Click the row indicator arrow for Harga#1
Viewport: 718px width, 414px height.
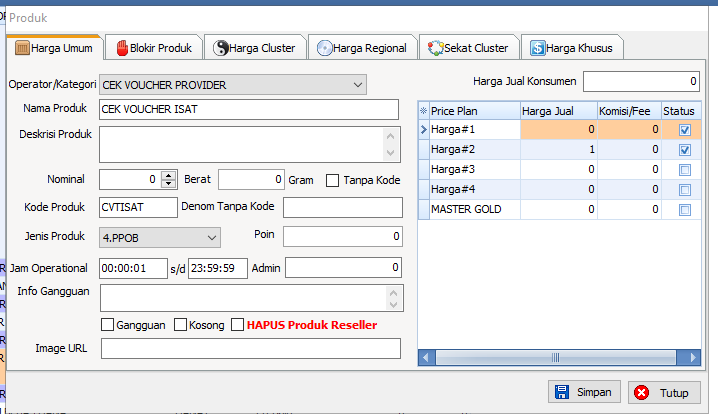tap(424, 130)
